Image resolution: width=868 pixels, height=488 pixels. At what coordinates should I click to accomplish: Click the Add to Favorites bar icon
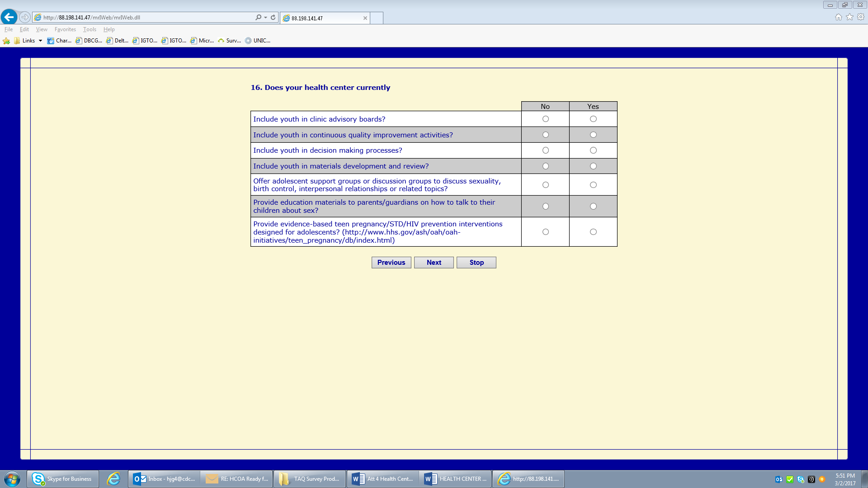6,41
